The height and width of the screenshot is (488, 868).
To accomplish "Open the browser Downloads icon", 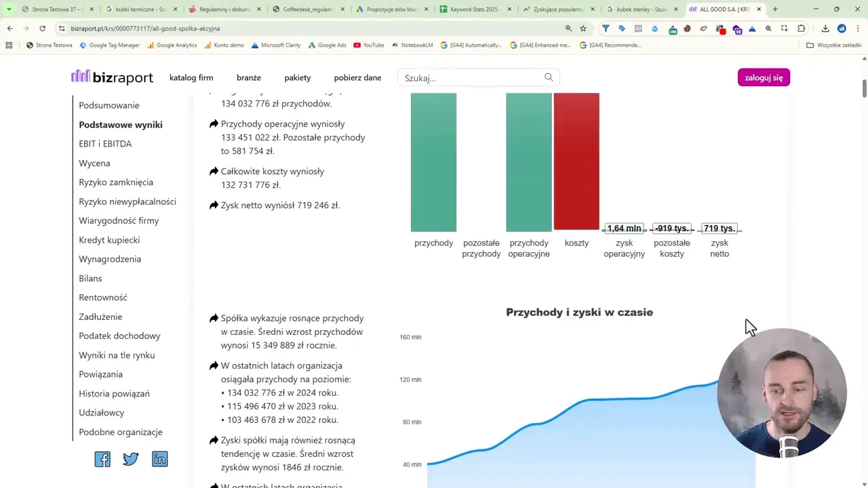I will point(825,28).
